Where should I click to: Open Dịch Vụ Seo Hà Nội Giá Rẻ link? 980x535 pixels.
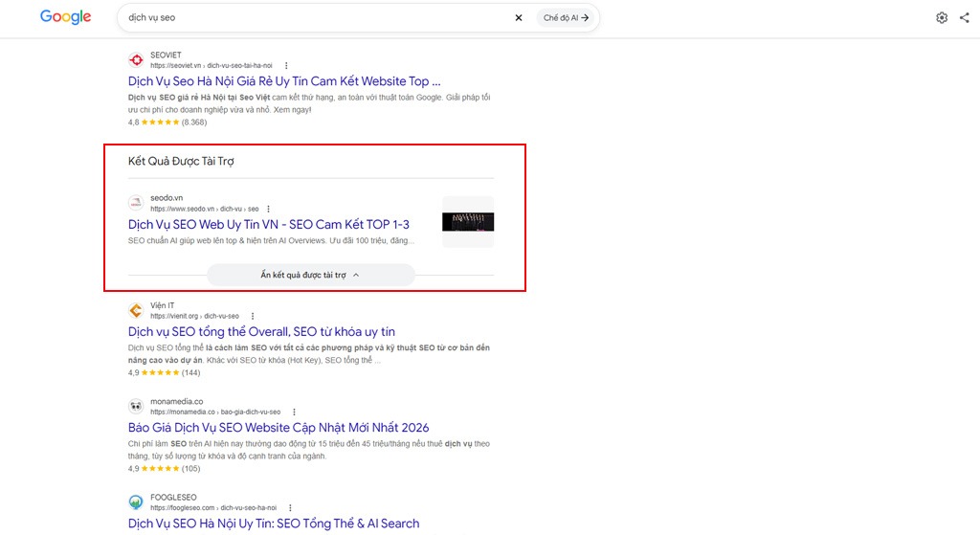284,81
